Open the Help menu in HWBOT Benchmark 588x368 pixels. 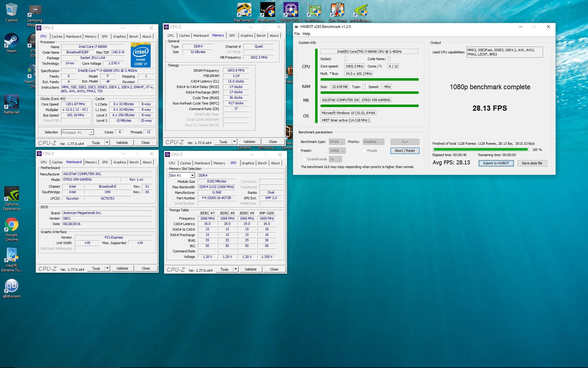click(x=306, y=34)
